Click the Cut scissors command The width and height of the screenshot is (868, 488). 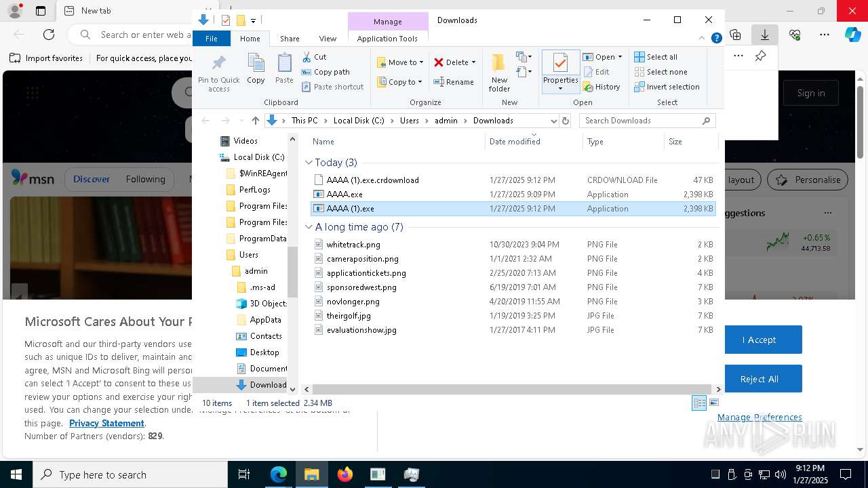click(x=314, y=57)
